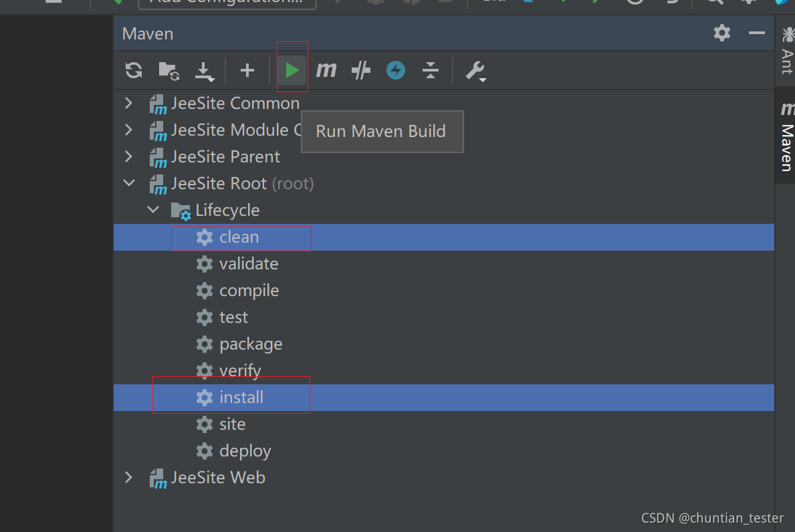The width and height of the screenshot is (795, 532).
Task: Click gear icon beside validate
Action: (x=205, y=264)
